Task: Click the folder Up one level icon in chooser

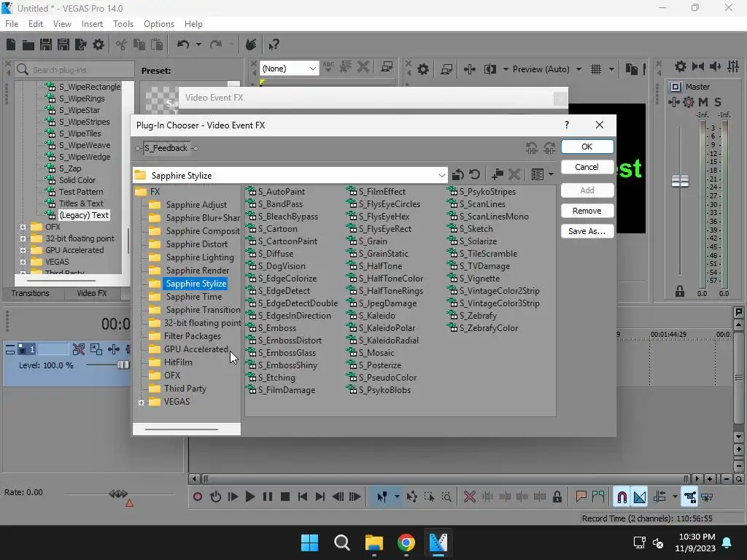Action: click(x=458, y=175)
